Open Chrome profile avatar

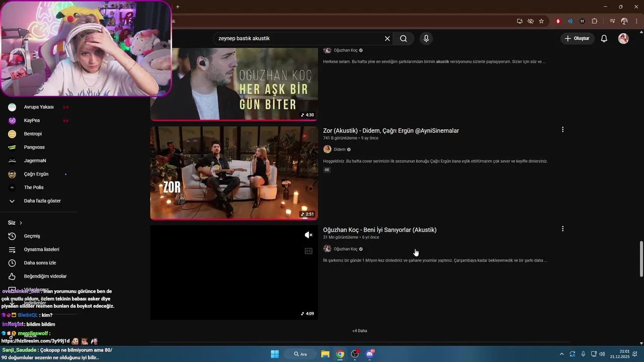pyautogui.click(x=624, y=21)
